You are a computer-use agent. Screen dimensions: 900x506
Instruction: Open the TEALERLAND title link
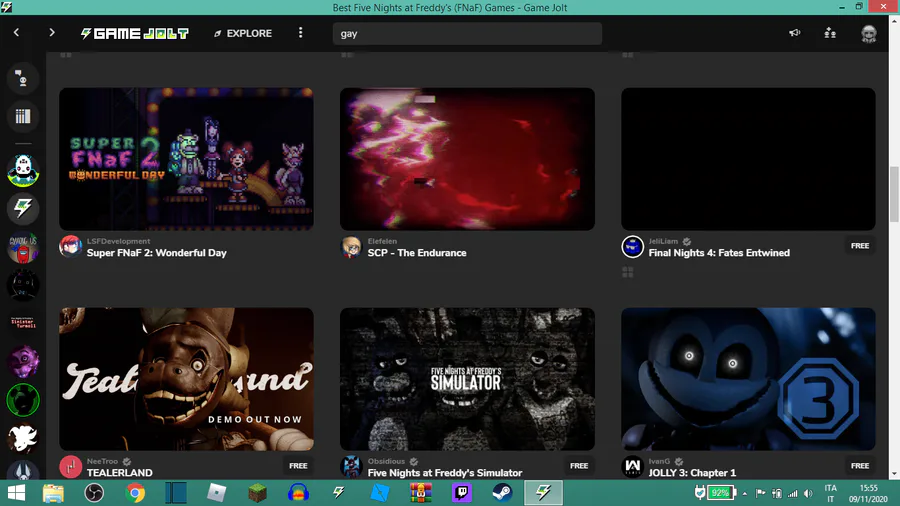coord(119,473)
